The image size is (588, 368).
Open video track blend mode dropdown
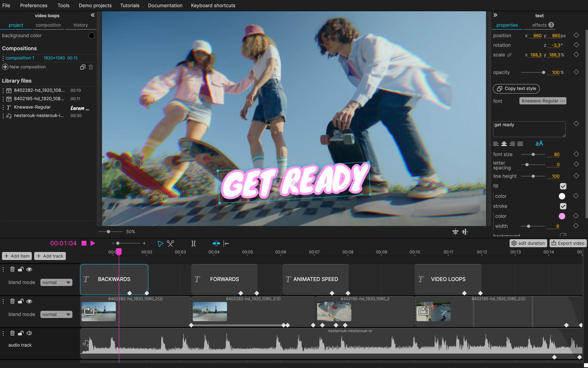click(56, 314)
